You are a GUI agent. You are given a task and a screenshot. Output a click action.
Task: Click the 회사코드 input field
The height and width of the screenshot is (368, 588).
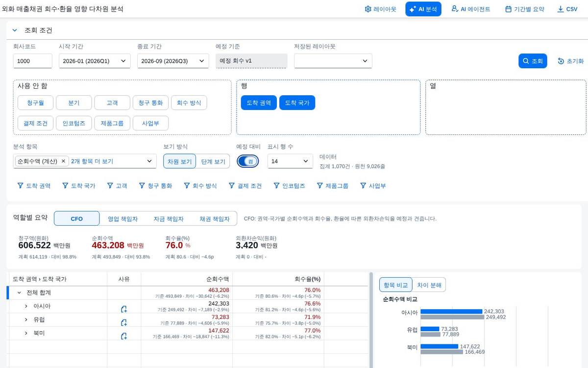pos(32,61)
